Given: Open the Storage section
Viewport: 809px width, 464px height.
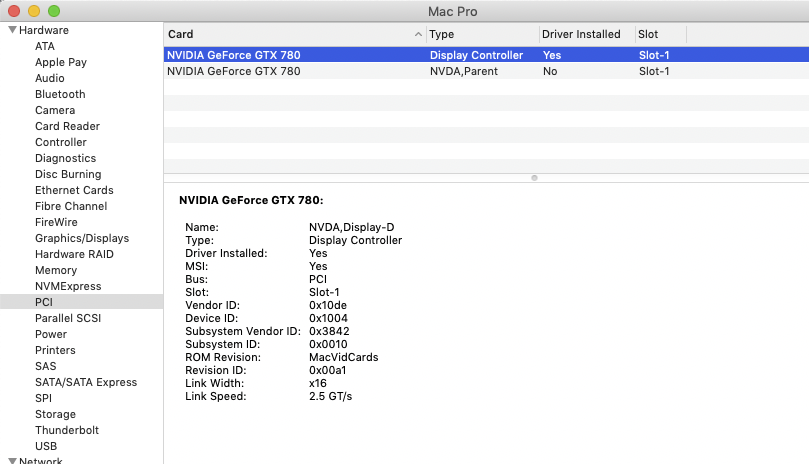Looking at the screenshot, I should click(55, 414).
